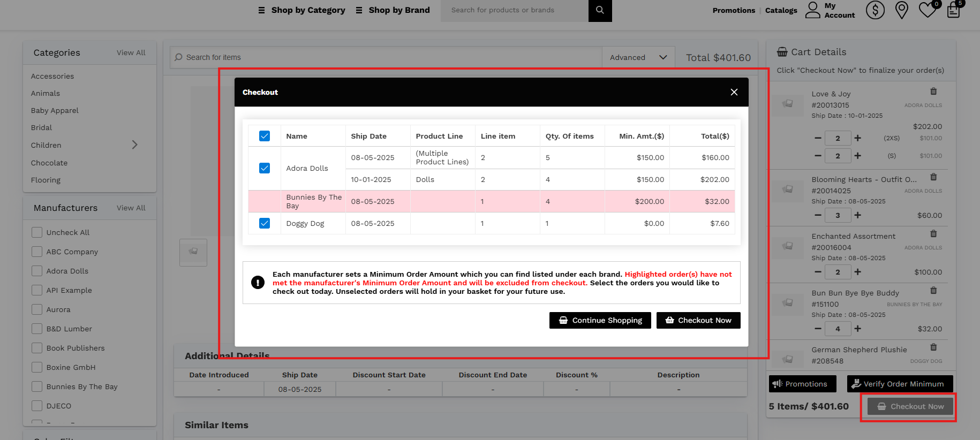Increase Enchanted Assortment quantity

coord(858,272)
